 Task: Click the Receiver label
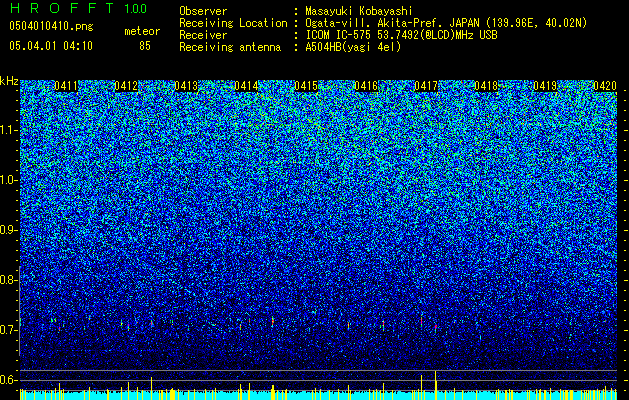click(x=203, y=35)
